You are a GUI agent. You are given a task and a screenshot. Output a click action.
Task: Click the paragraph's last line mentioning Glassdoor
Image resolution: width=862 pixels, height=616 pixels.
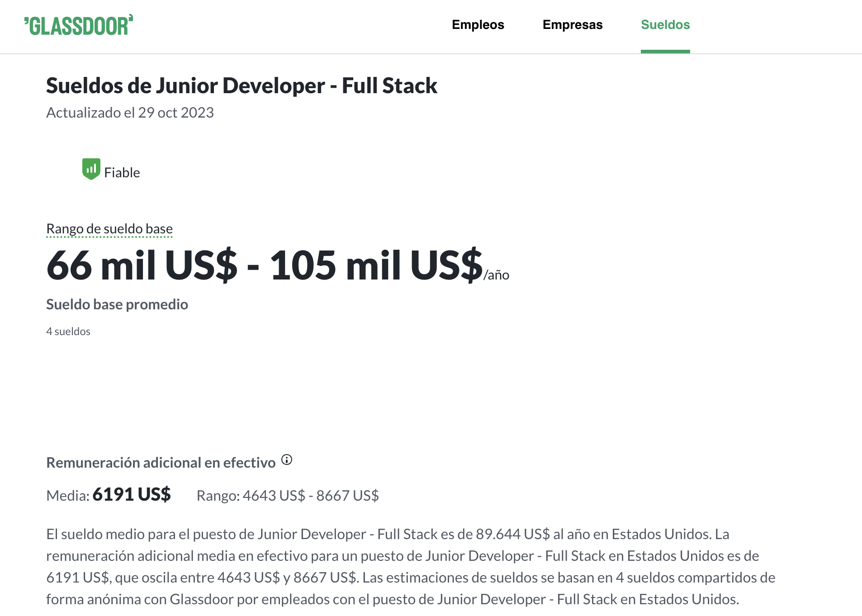(x=392, y=599)
